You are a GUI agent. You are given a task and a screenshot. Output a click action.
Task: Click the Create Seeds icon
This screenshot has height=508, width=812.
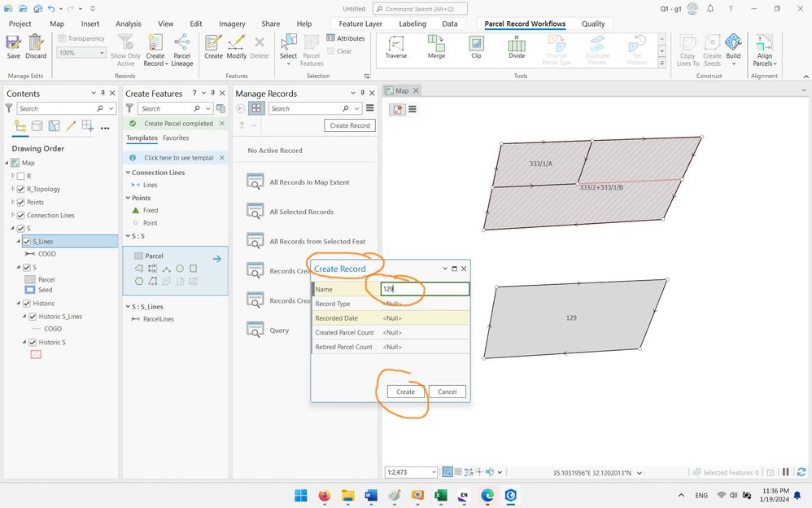(x=712, y=42)
